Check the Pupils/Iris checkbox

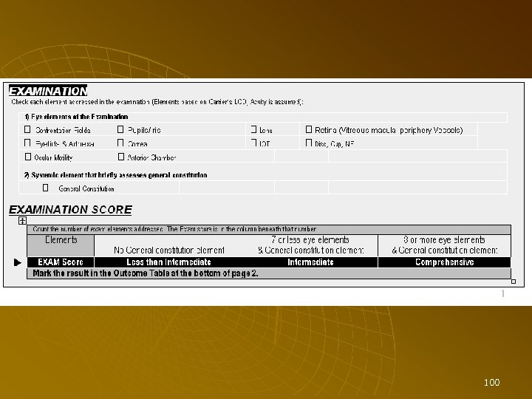120,129
